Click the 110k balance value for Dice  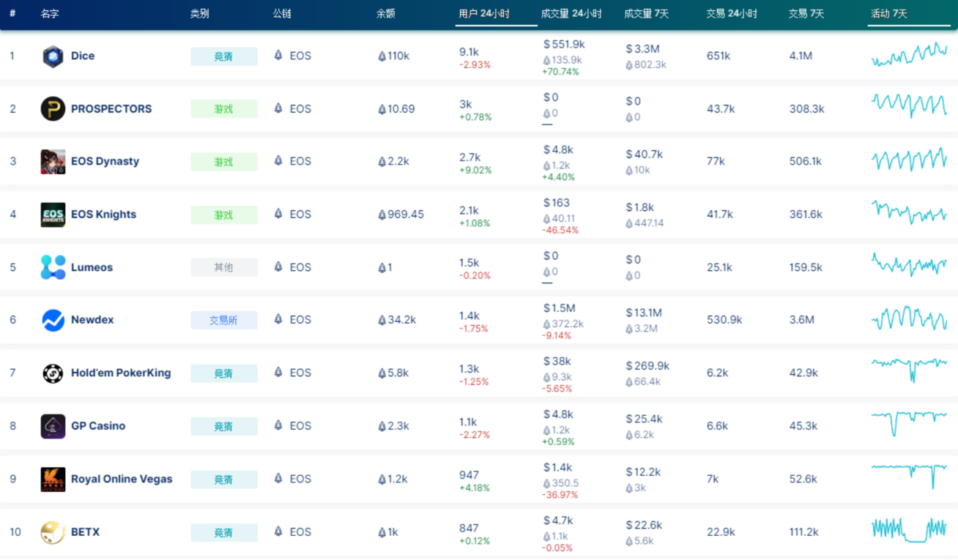pos(394,56)
